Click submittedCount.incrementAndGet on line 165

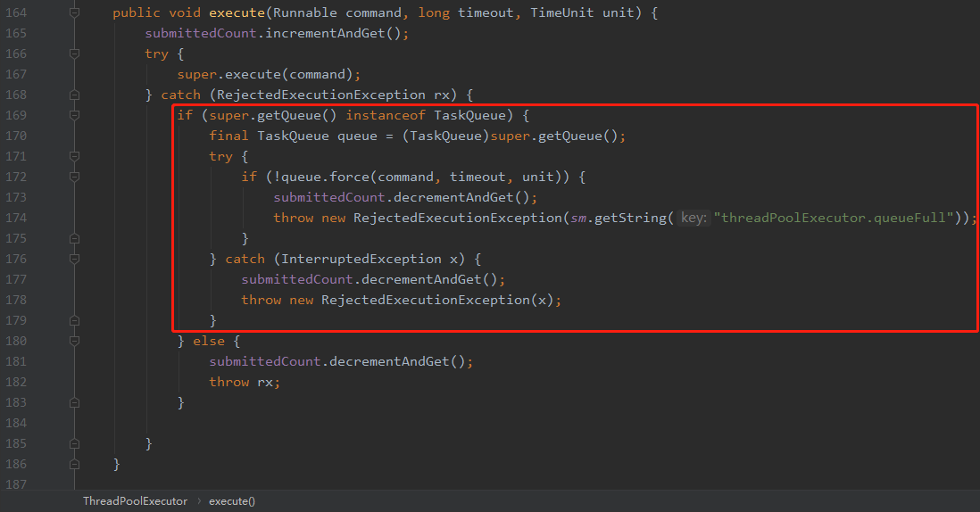[x=272, y=33]
